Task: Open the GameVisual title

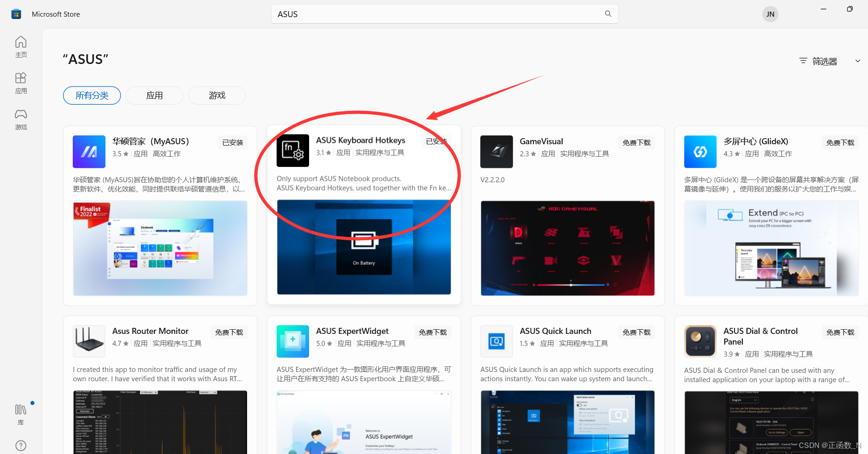Action: (x=541, y=141)
